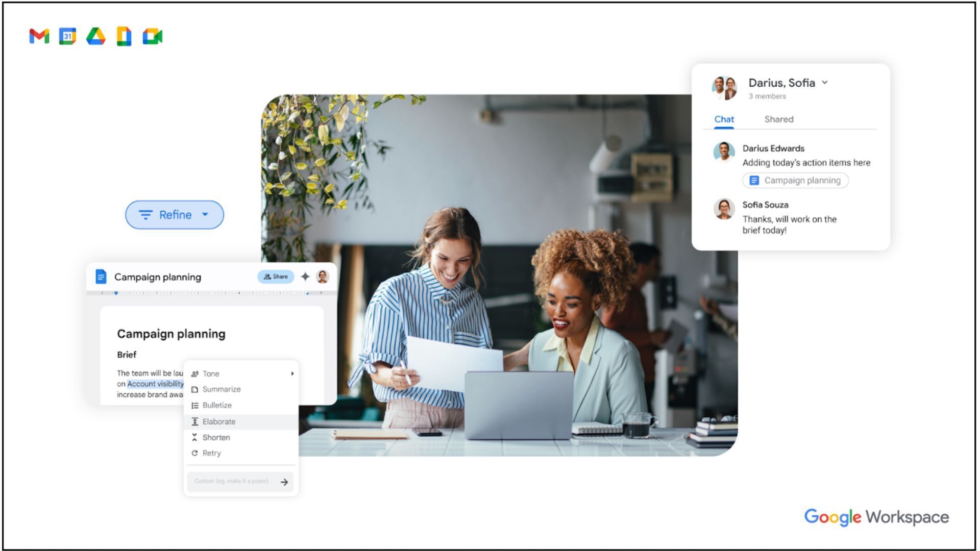The image size is (980, 551).
Task: Switch to the Shared tab
Action: click(778, 119)
